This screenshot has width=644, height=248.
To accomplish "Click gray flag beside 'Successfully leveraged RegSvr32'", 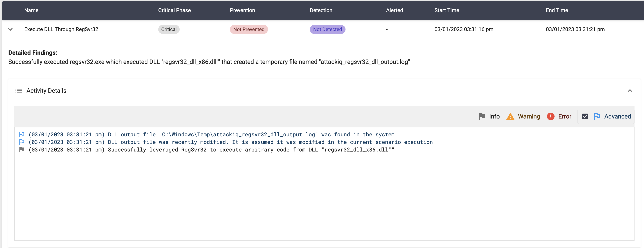I will pos(22,149).
